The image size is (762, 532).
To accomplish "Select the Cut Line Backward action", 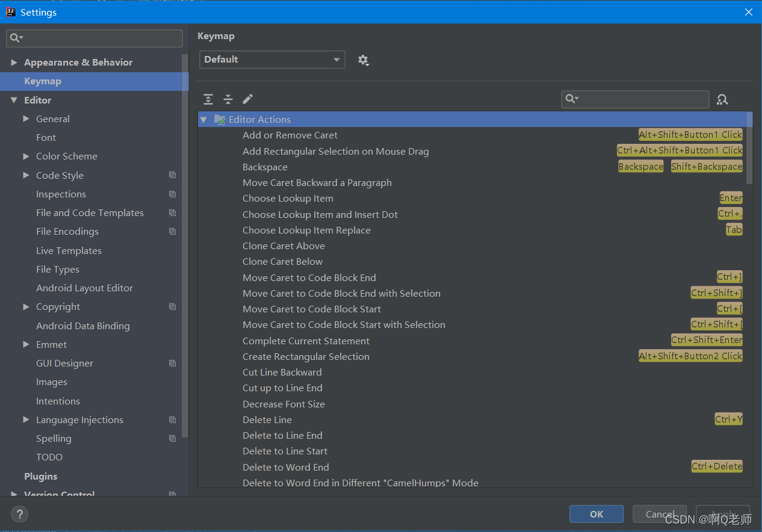I will (282, 372).
